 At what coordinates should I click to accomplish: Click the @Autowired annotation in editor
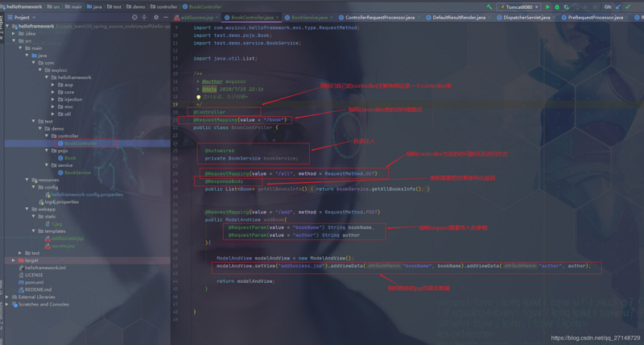(220, 151)
